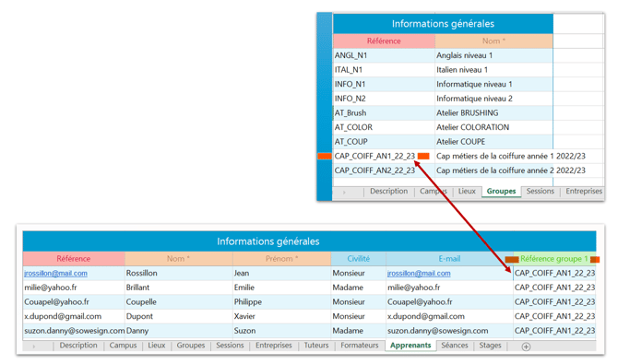
Task: Click the 'Atelier COLORATION' cell
Action: click(x=493, y=128)
